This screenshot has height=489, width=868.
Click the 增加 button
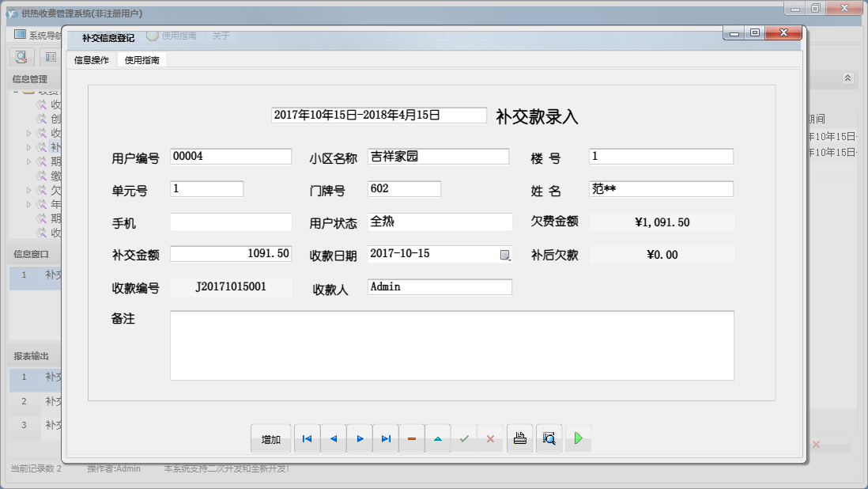pyautogui.click(x=271, y=439)
